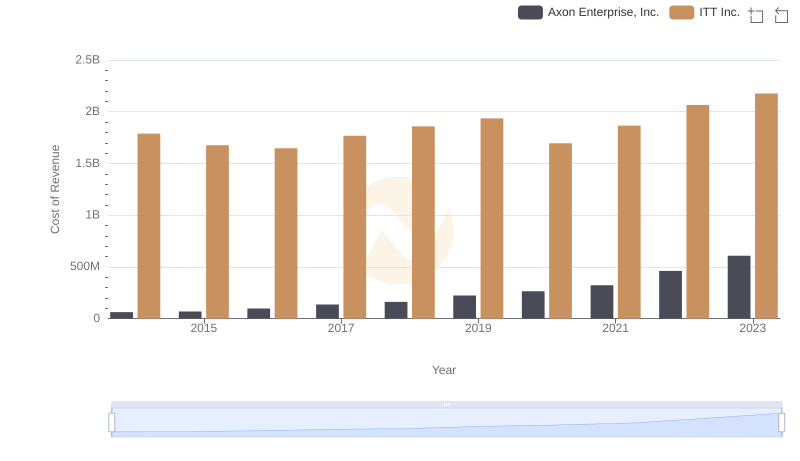Click the Year axis title

tap(444, 370)
